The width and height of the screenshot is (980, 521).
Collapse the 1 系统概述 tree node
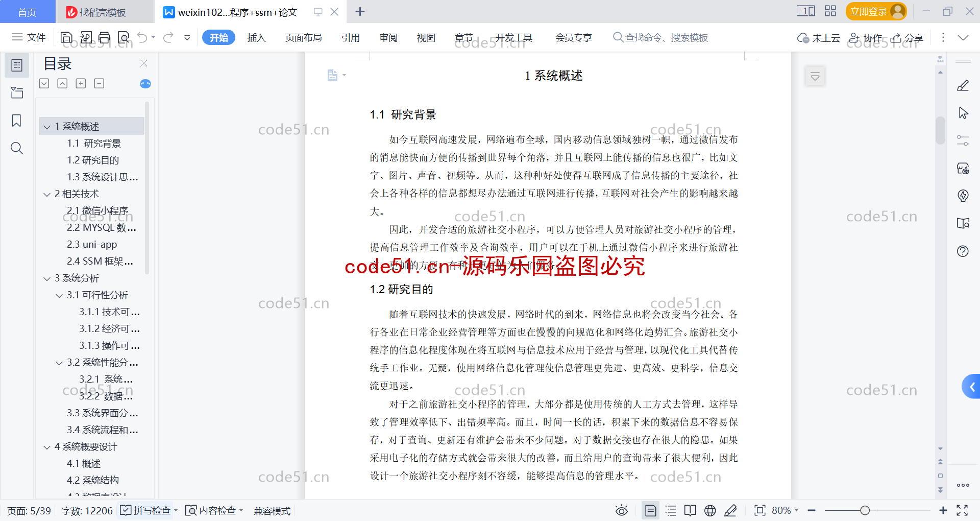coord(47,127)
